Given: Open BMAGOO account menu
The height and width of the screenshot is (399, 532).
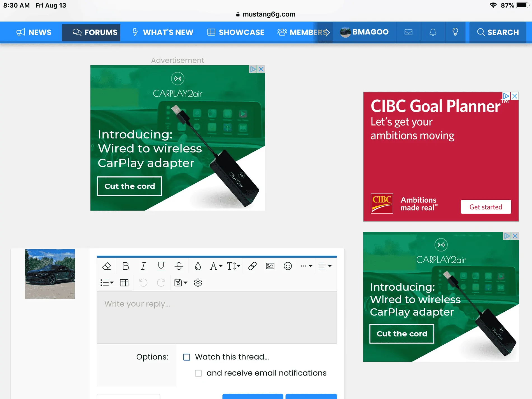Looking at the screenshot, I should pos(364,32).
